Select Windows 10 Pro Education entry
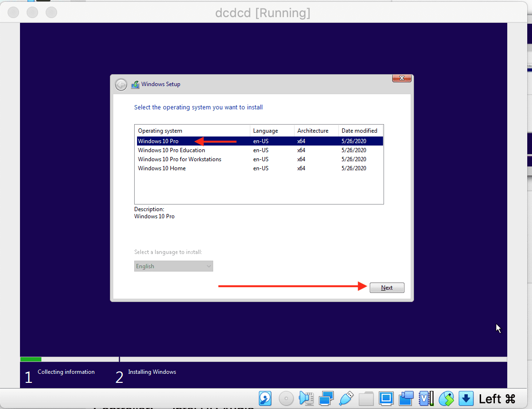The height and width of the screenshot is (409, 532). [x=171, y=150]
